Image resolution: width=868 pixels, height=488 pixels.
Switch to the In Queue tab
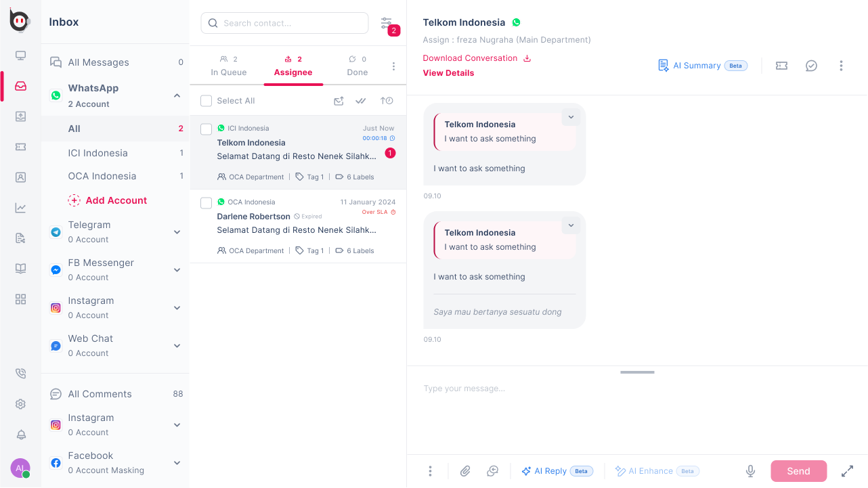click(229, 66)
